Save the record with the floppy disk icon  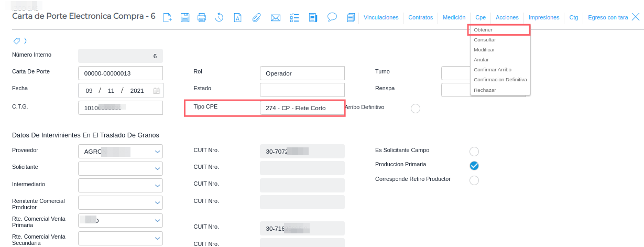click(185, 18)
